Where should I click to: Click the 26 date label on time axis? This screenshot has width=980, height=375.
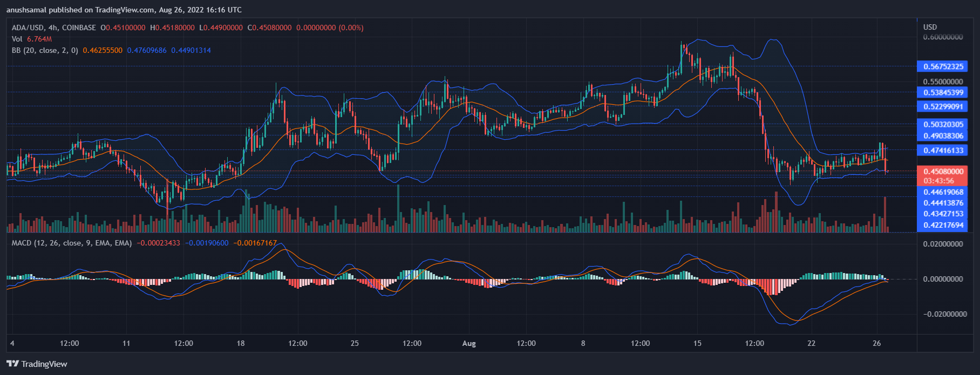(876, 343)
